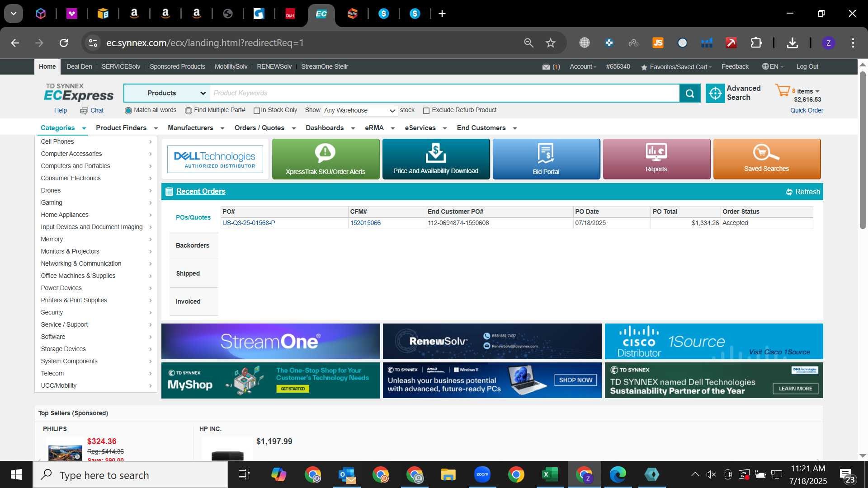Open the Bid Portal tile

pyautogui.click(x=546, y=159)
